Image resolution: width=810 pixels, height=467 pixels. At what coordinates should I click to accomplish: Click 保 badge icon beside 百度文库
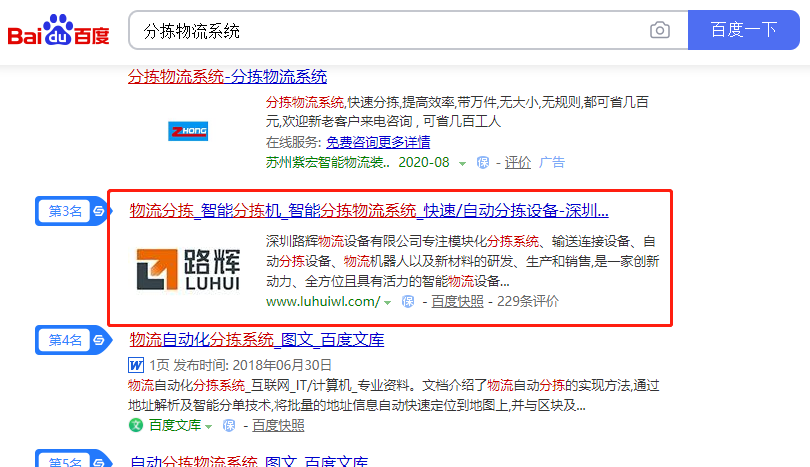229,426
